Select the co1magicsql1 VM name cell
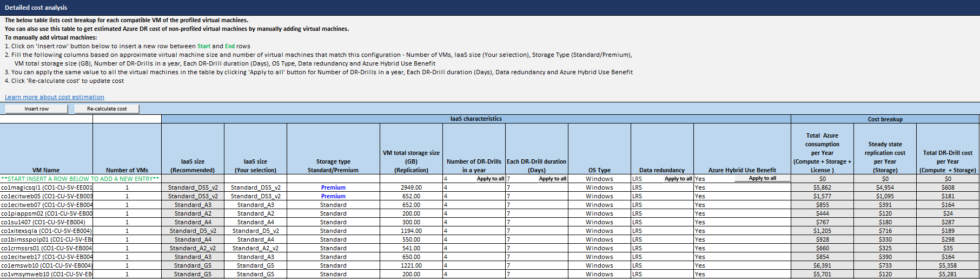Screen dimensions: 980x279 point(47,187)
